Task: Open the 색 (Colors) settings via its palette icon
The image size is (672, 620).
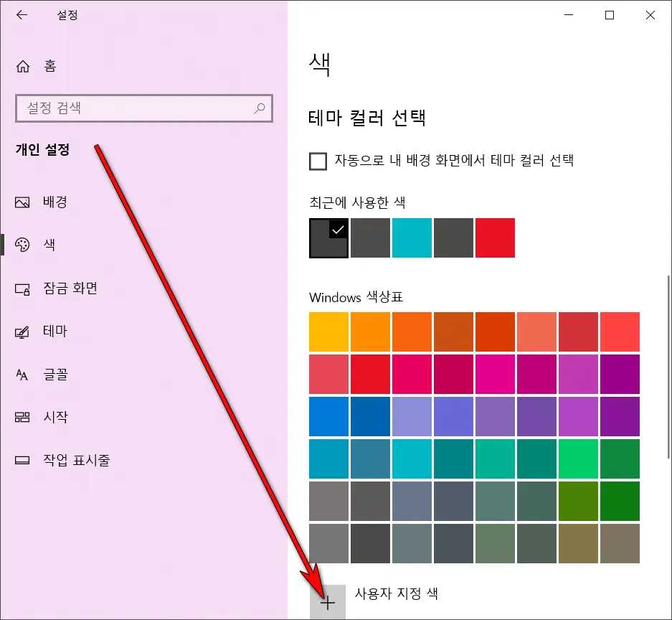Action: coord(24,245)
